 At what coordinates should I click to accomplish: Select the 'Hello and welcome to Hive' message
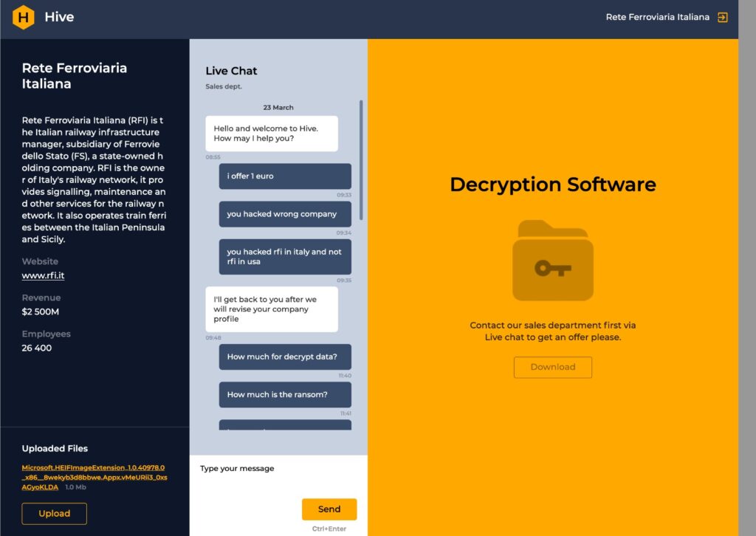271,134
